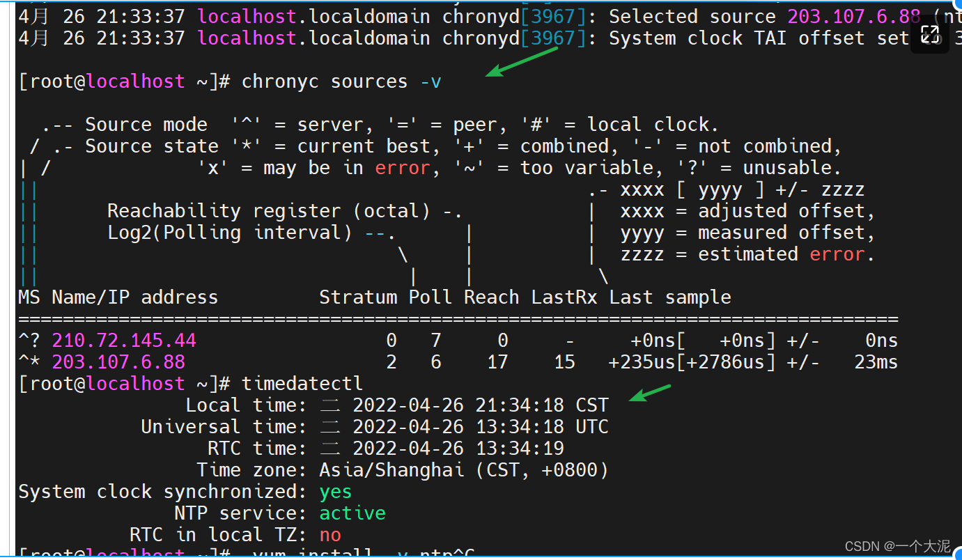Click the LastRx value 15
Viewport: 962px width, 560px height.
[564, 362]
